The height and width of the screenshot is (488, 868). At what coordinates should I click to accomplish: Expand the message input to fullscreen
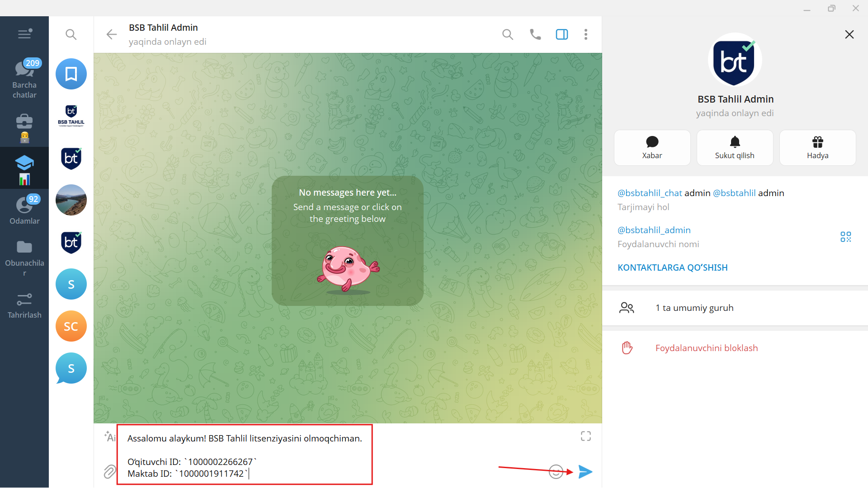coord(586,436)
